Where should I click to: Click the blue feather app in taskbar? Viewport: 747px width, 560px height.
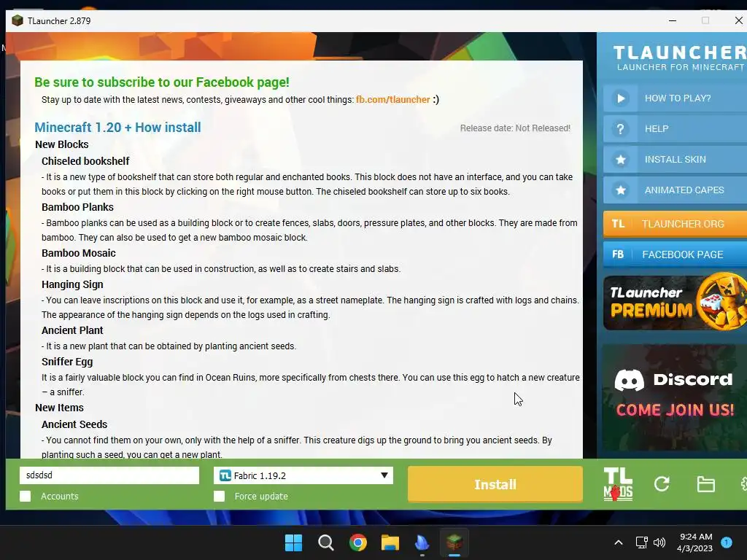click(x=422, y=542)
